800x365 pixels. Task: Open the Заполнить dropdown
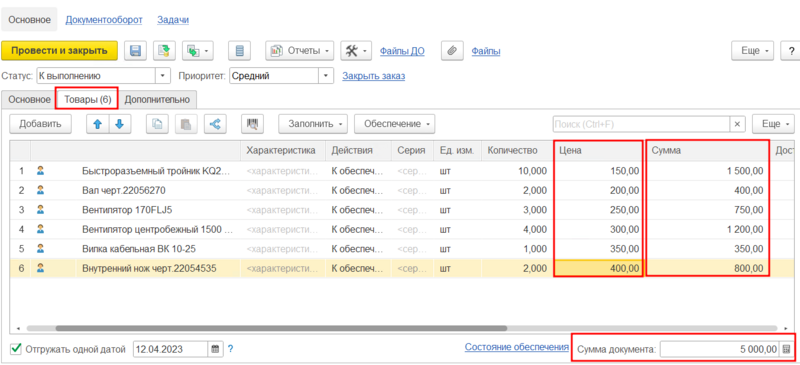point(313,124)
